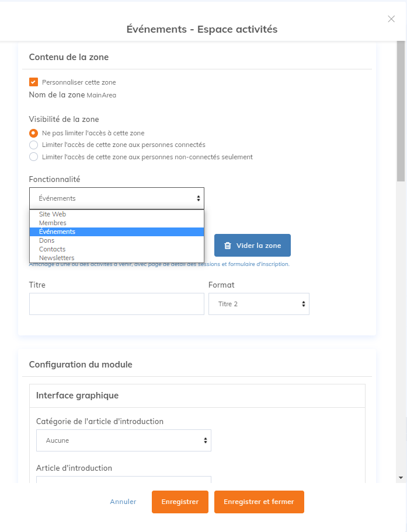Uncheck Personnaliser cette zone checkbox

[x=34, y=82]
